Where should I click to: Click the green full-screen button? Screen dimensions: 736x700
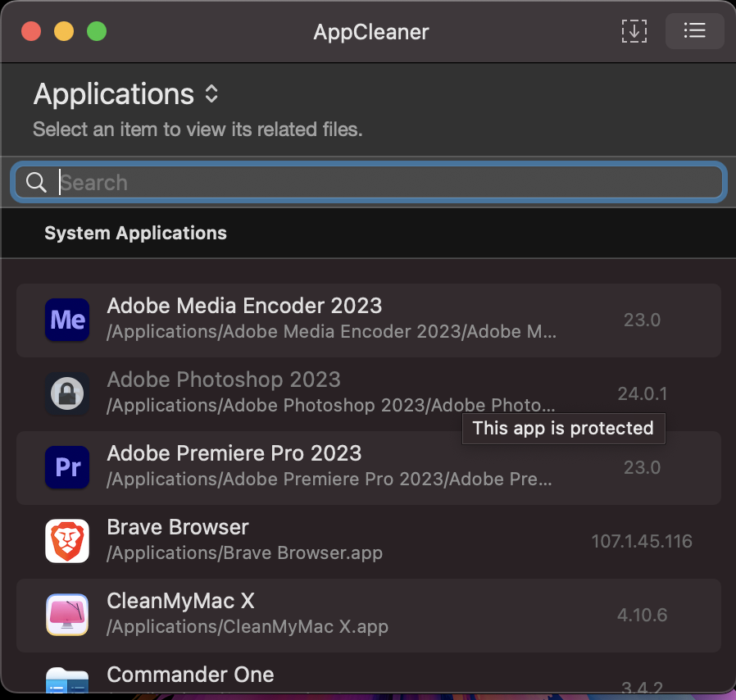tap(97, 31)
